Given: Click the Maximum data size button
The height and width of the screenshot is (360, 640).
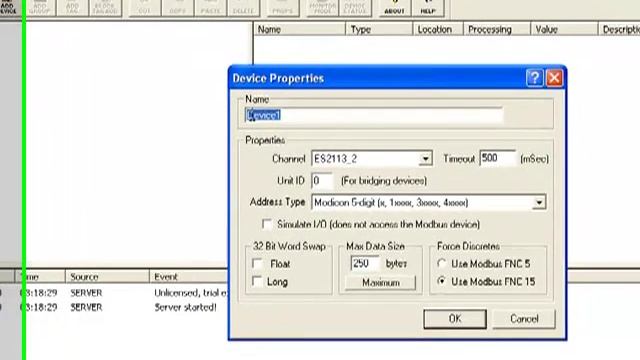Looking at the screenshot, I should click(380, 283).
